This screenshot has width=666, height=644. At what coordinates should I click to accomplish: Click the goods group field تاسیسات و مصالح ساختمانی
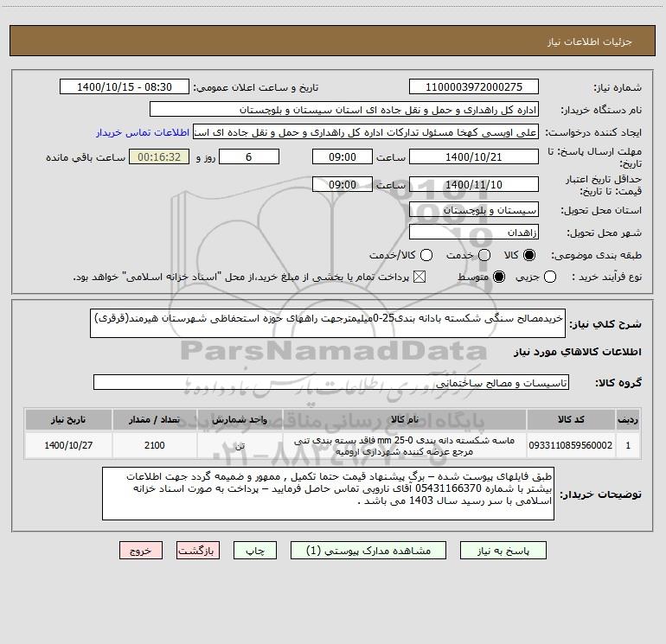(x=331, y=382)
